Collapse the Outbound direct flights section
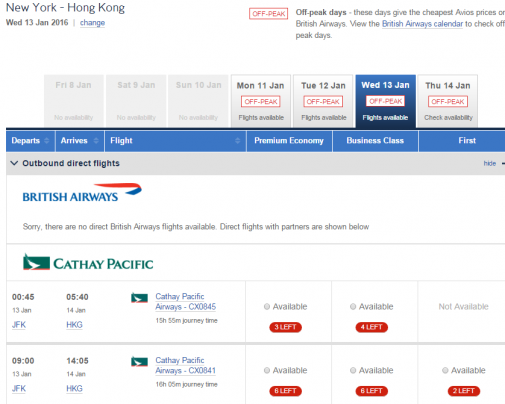 click(x=14, y=163)
